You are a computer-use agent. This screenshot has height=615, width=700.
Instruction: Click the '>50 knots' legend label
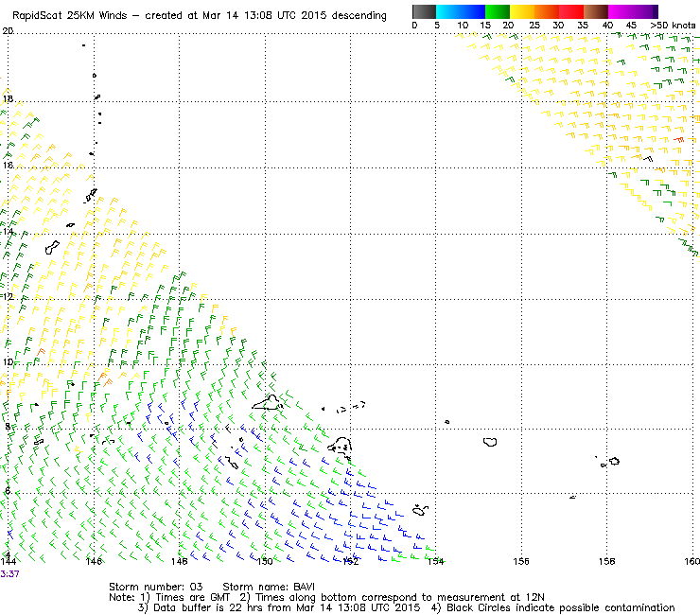pyautogui.click(x=673, y=26)
